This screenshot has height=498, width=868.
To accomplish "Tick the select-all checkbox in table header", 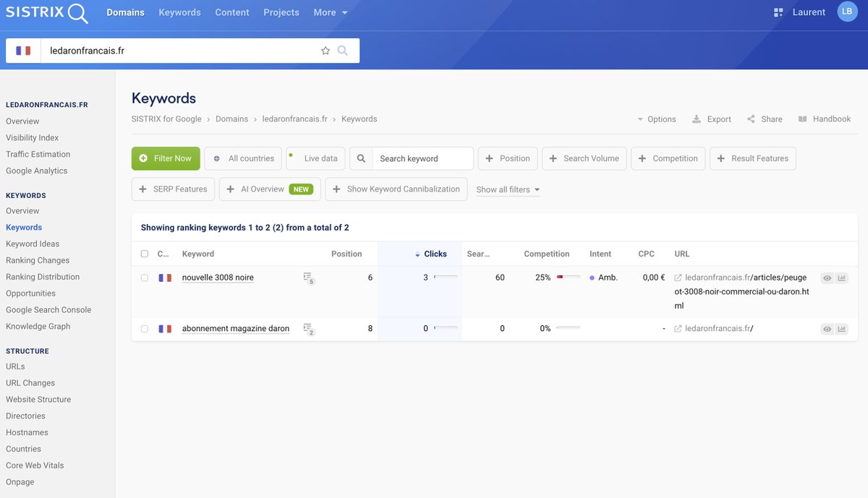I will click(x=145, y=254).
